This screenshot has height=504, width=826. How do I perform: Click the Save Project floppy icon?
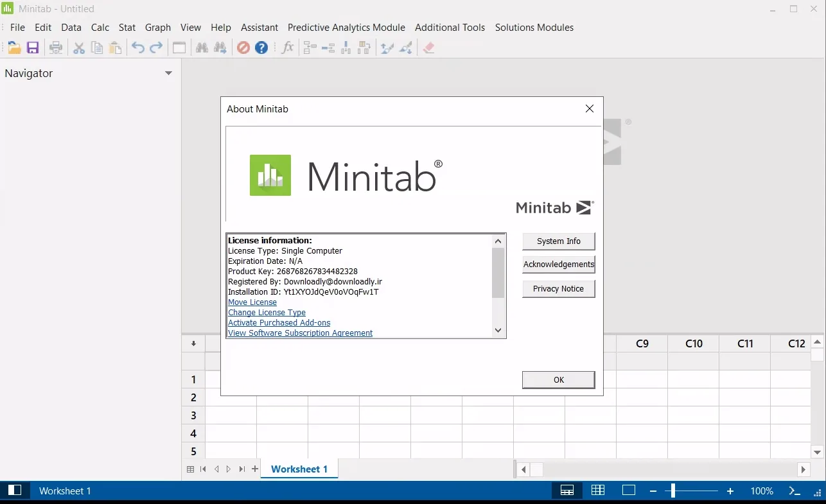33,48
